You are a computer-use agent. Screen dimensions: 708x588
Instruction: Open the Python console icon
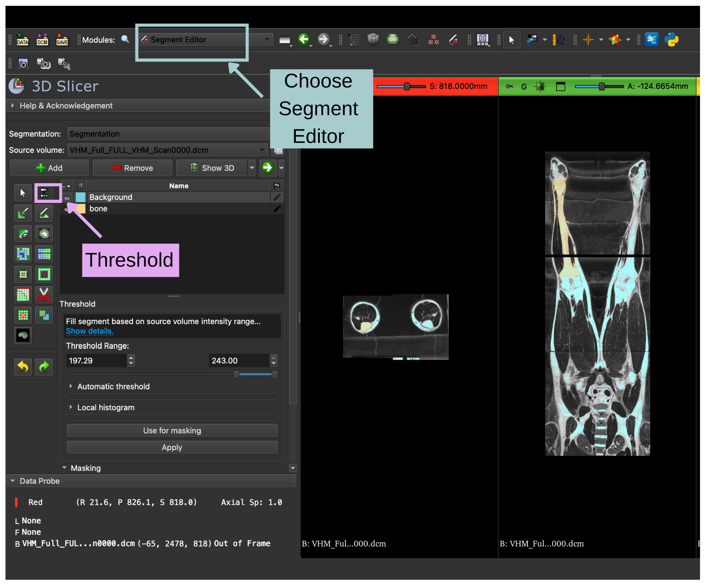tap(671, 40)
